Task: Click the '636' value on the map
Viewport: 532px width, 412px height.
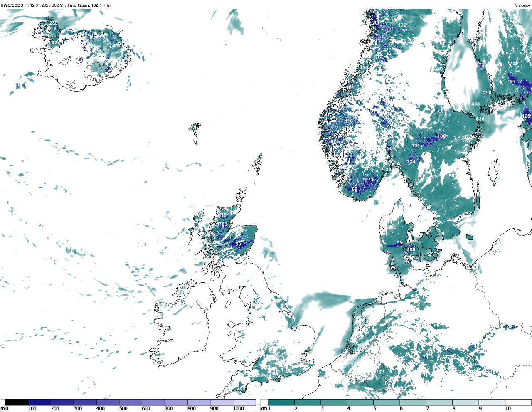Action: [x=480, y=119]
